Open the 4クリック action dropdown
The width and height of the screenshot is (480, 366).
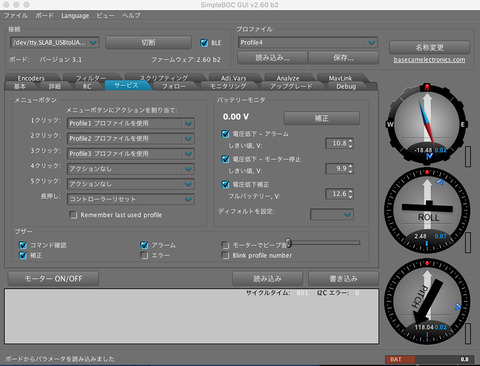131,169
